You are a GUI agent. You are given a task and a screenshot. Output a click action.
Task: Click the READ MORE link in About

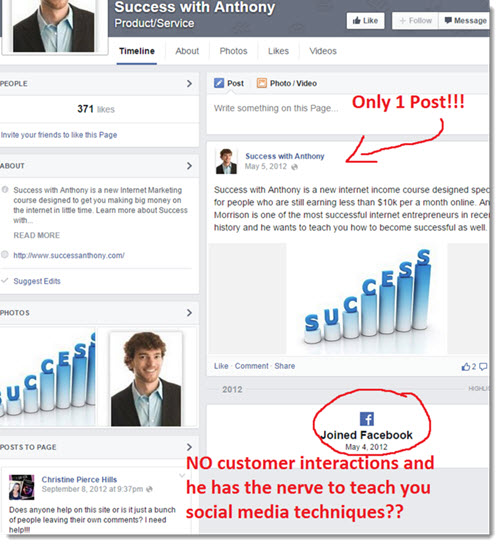[36, 235]
